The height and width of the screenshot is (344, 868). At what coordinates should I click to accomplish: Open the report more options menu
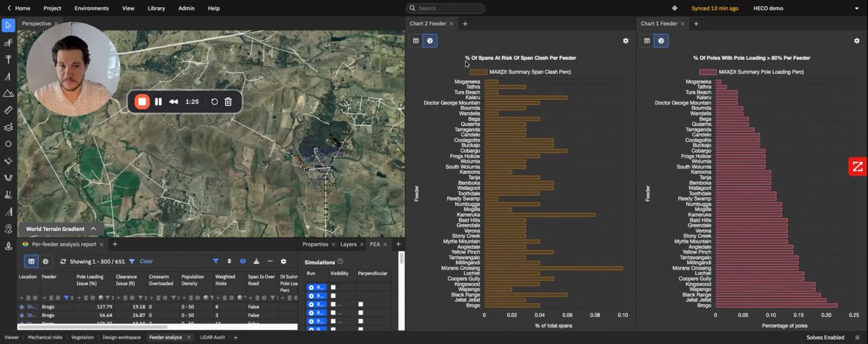[270, 261]
